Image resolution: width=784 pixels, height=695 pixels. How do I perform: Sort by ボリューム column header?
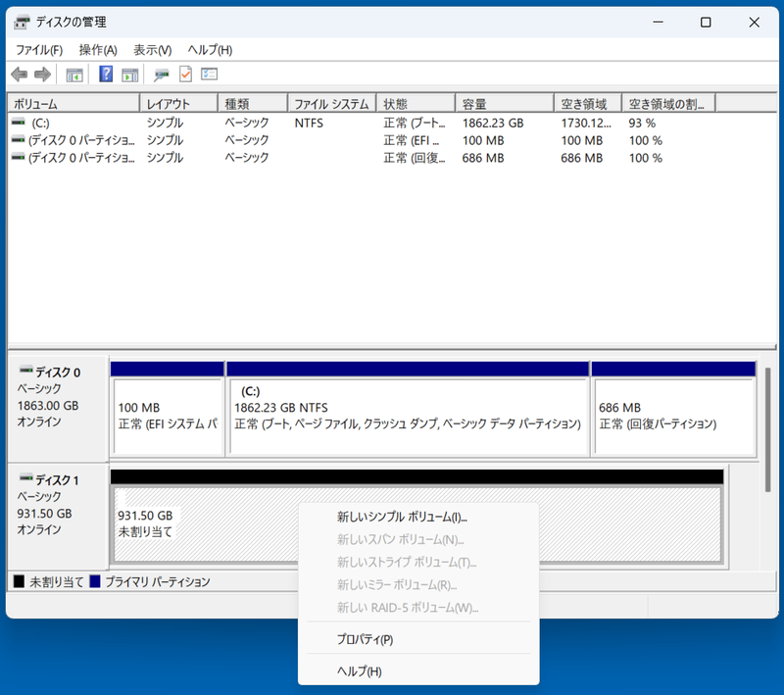tap(73, 104)
